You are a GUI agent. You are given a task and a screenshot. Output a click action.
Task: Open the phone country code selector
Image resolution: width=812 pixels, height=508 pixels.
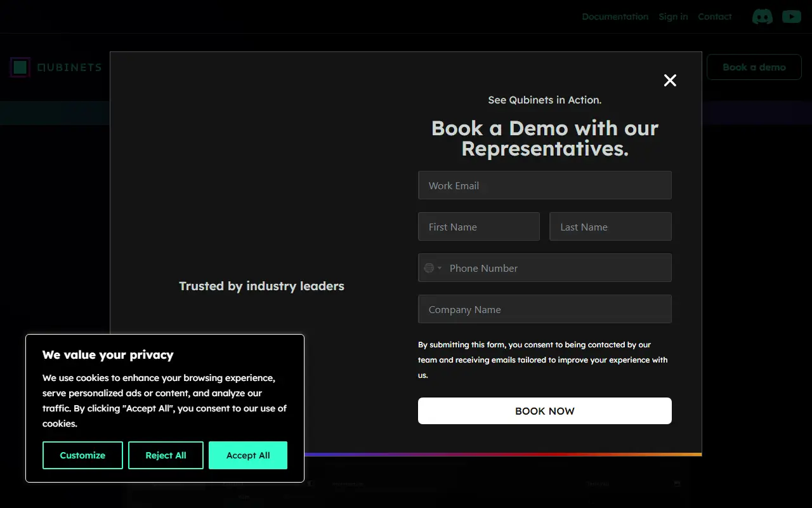[x=433, y=268]
